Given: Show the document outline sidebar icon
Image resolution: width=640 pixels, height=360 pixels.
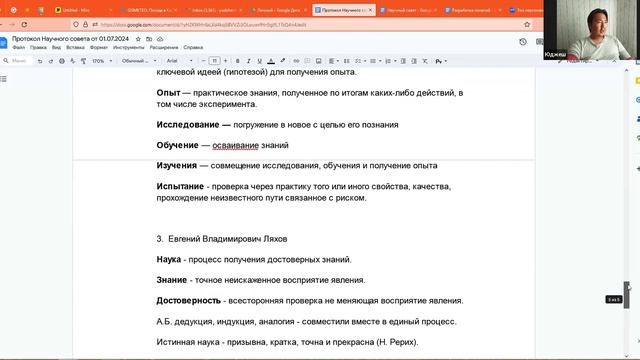Looking at the screenshot, I should (x=4, y=79).
